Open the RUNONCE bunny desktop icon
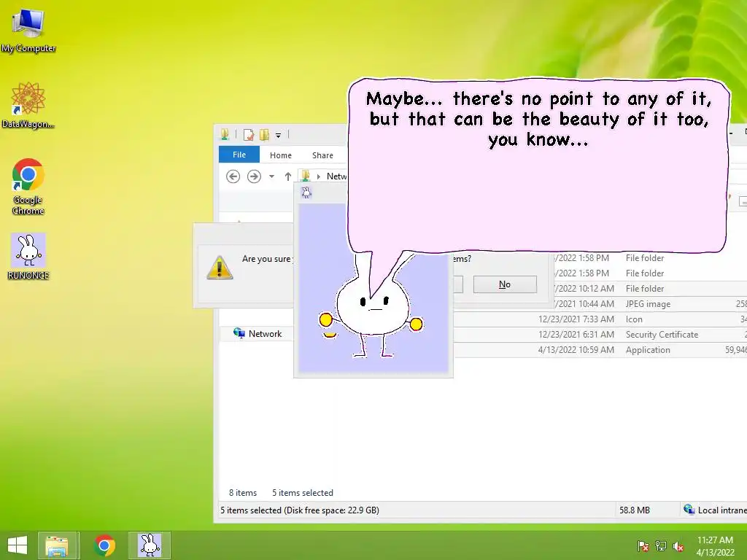Viewport: 747px width, 560px height. [x=28, y=256]
